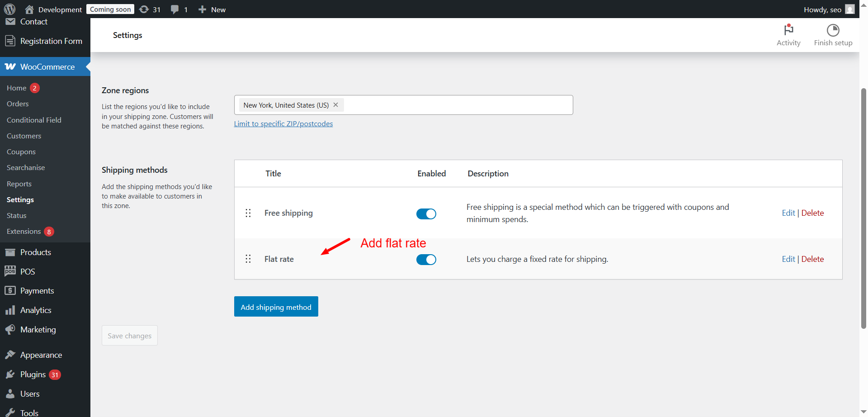Image resolution: width=868 pixels, height=417 pixels.
Task: Click the Save changes button
Action: [130, 336]
